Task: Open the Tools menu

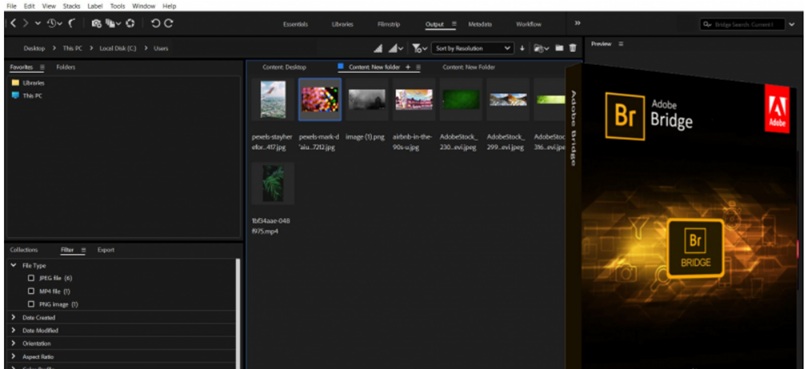Action: [x=117, y=6]
